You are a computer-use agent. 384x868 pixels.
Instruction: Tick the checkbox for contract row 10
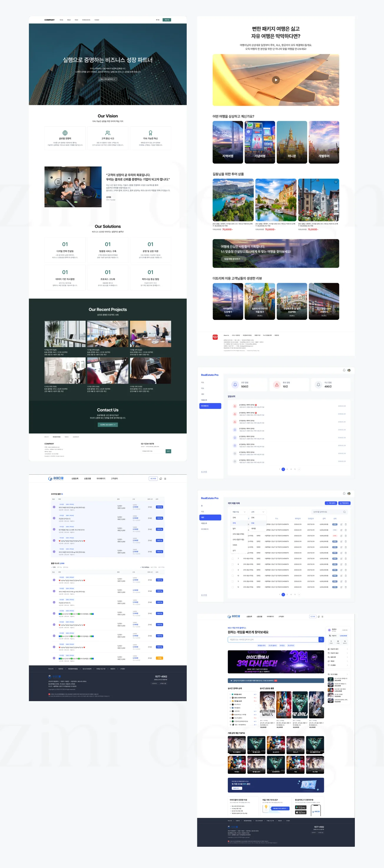(x=232, y=576)
